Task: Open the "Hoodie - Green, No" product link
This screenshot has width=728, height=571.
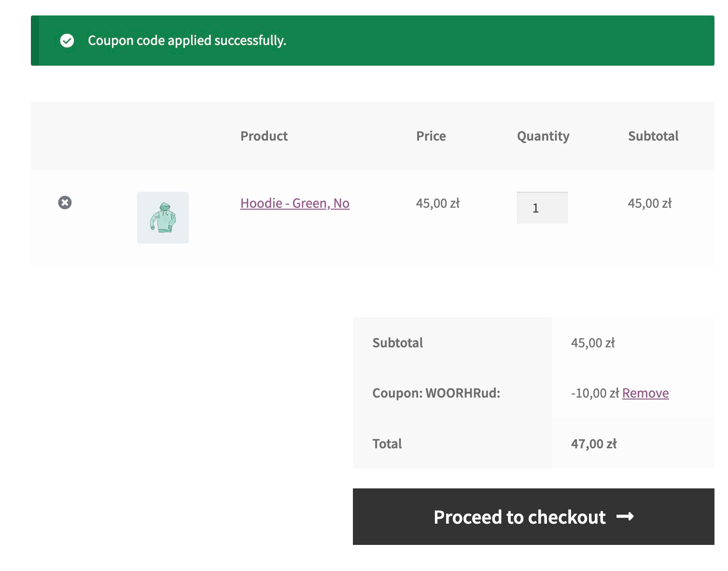Action: (294, 203)
